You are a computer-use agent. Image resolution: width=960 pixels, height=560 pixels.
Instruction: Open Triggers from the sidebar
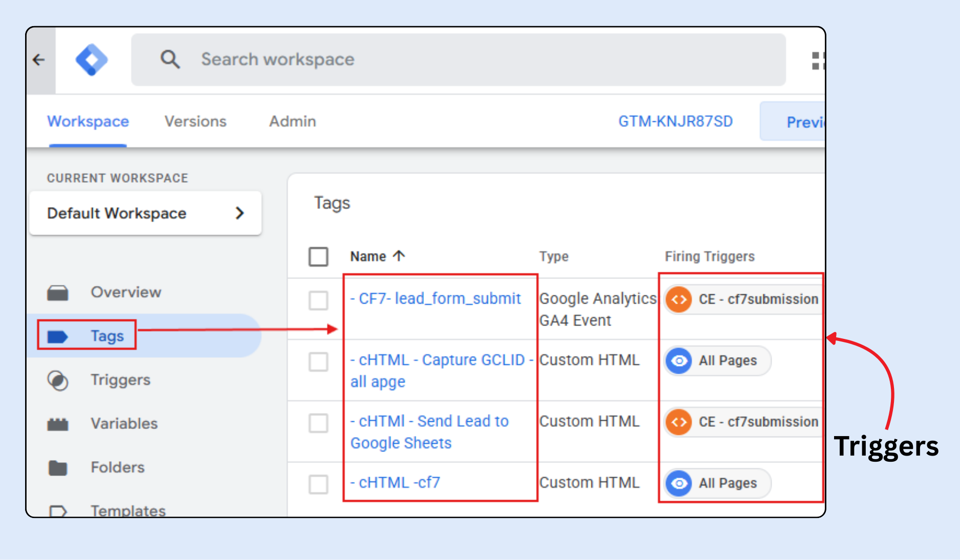(120, 380)
